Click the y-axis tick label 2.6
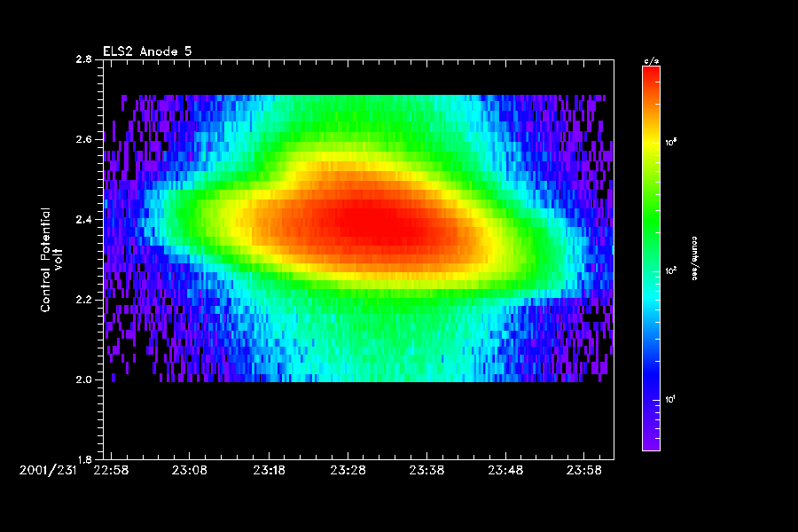This screenshot has height=532, width=798. click(x=84, y=139)
